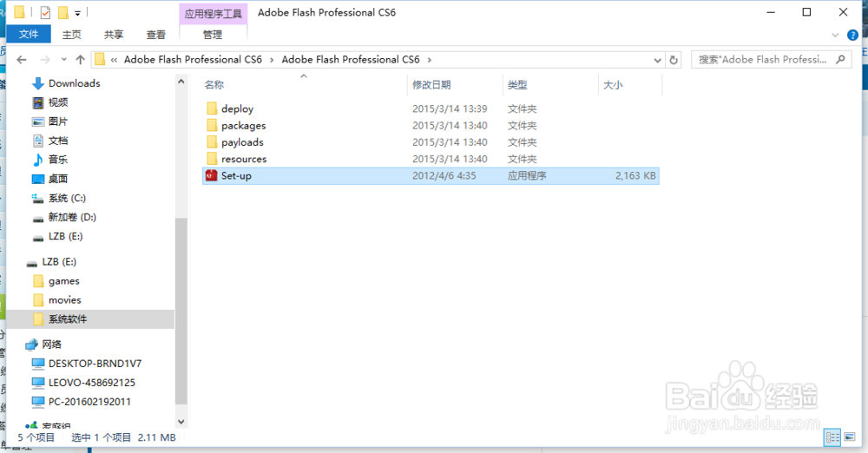868x453 pixels.
Task: Click the red Set-up application icon
Action: click(212, 175)
